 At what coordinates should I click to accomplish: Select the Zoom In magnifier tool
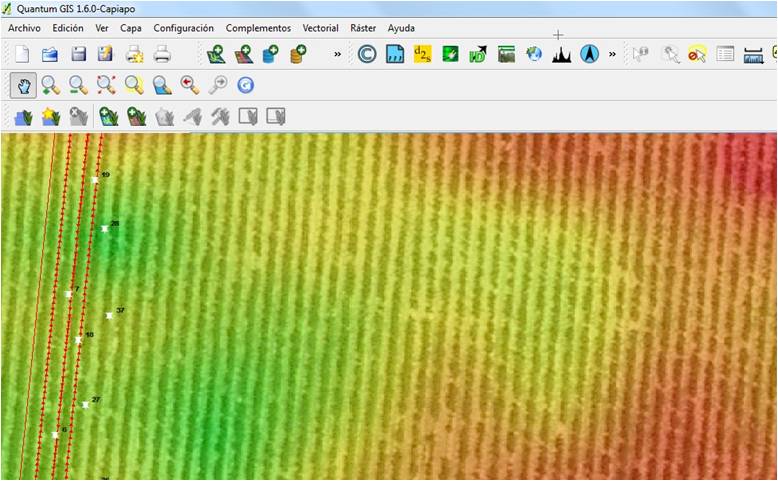[x=50, y=85]
